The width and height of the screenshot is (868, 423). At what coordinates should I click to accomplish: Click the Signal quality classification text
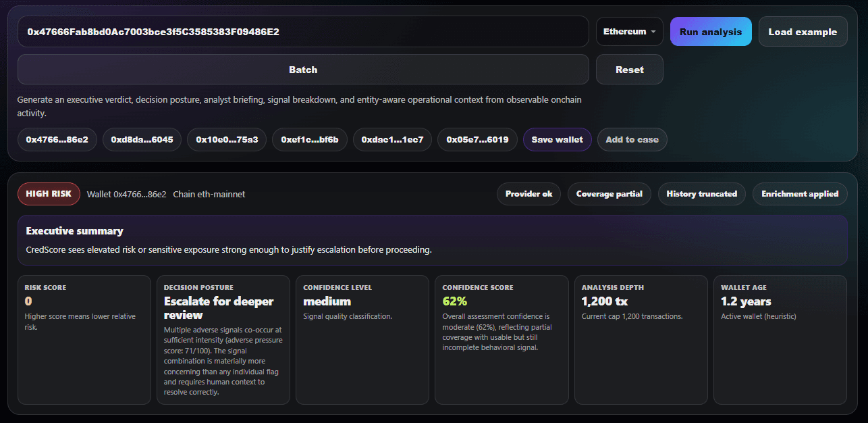(x=348, y=316)
